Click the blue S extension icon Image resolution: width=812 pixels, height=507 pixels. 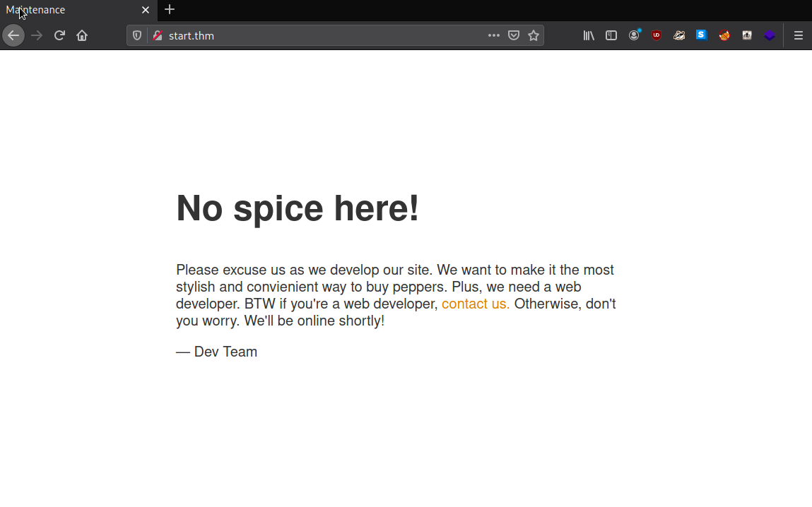pos(701,35)
